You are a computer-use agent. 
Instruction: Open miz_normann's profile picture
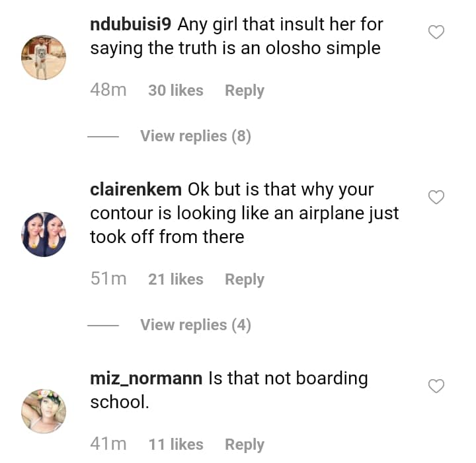click(x=44, y=411)
